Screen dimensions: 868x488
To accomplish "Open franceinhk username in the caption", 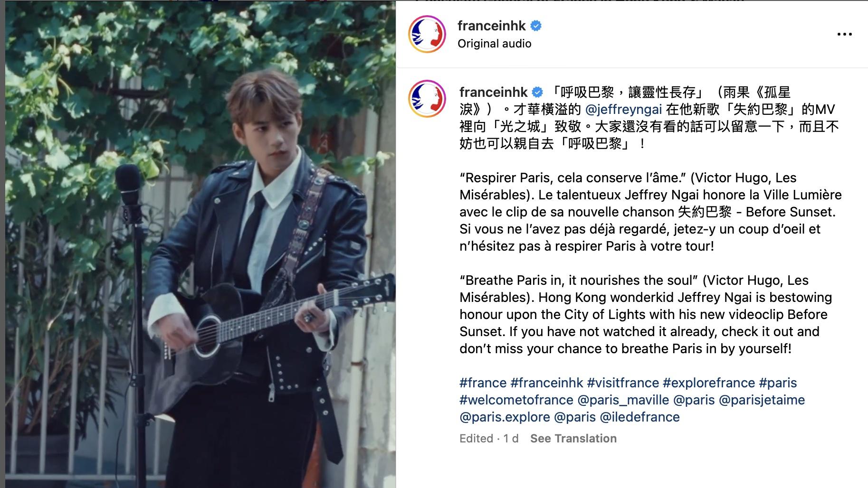I will point(494,92).
